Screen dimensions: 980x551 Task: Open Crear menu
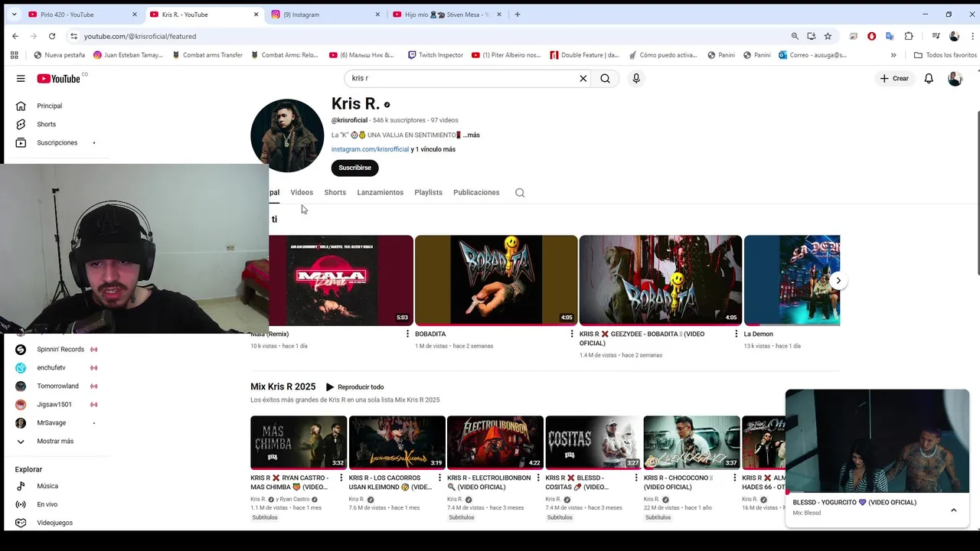tap(894, 78)
